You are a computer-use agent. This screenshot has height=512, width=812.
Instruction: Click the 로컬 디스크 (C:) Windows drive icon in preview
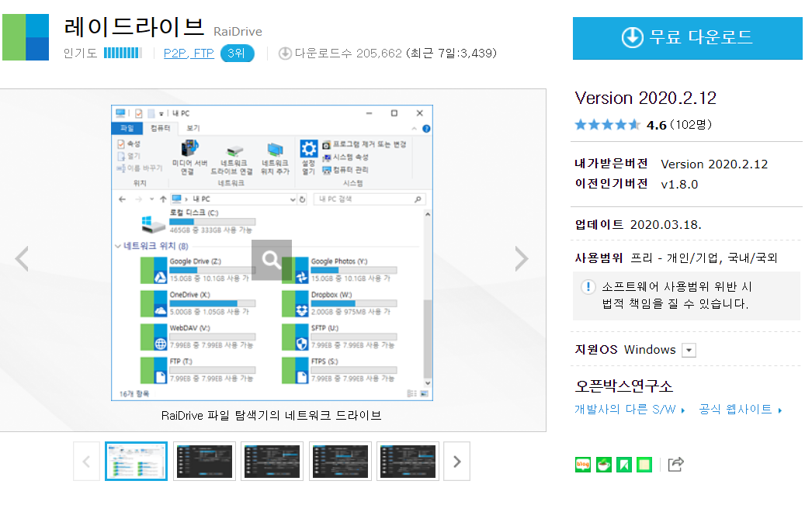coord(153,224)
